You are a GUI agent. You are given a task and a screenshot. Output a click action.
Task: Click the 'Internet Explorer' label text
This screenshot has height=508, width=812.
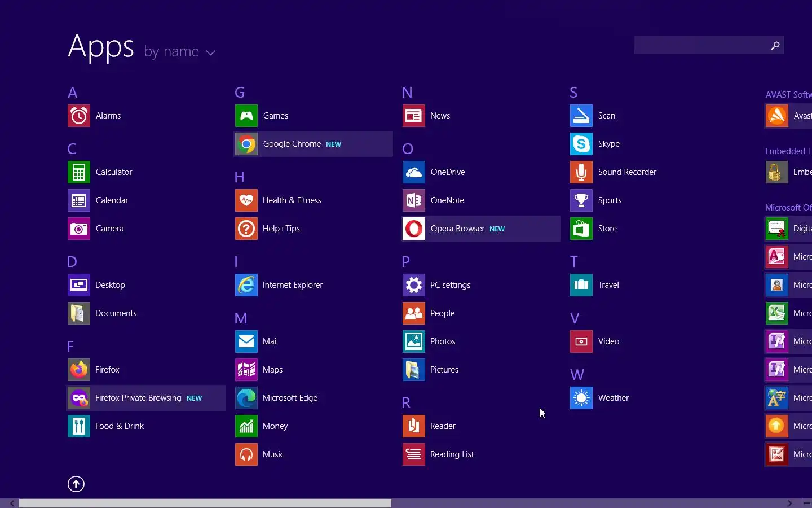pos(293,285)
